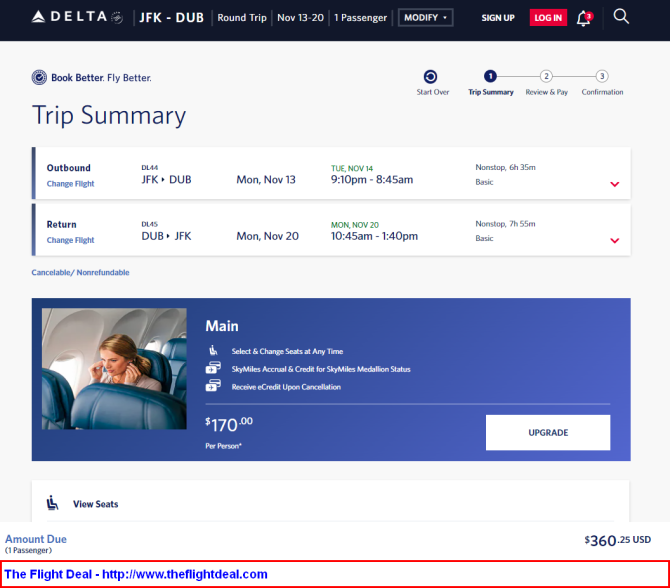Screen dimensions: 670x588
Task: Click the Delta logo in the header
Action: coord(77,17)
